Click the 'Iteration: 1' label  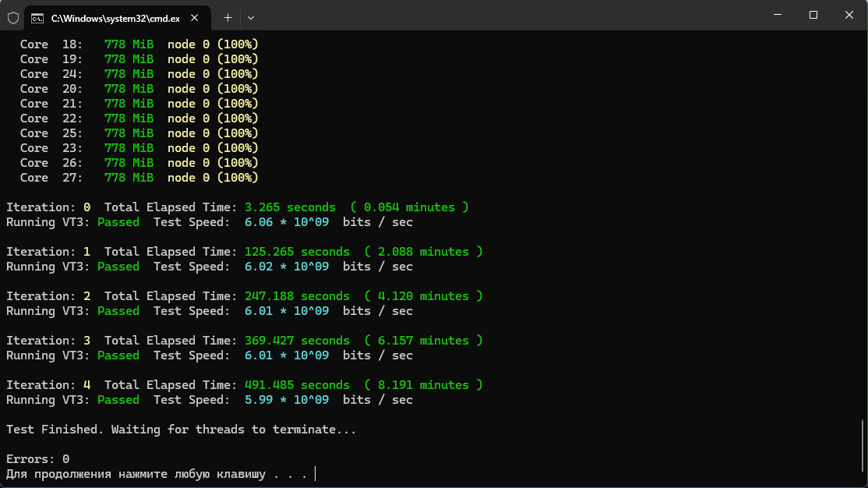48,252
